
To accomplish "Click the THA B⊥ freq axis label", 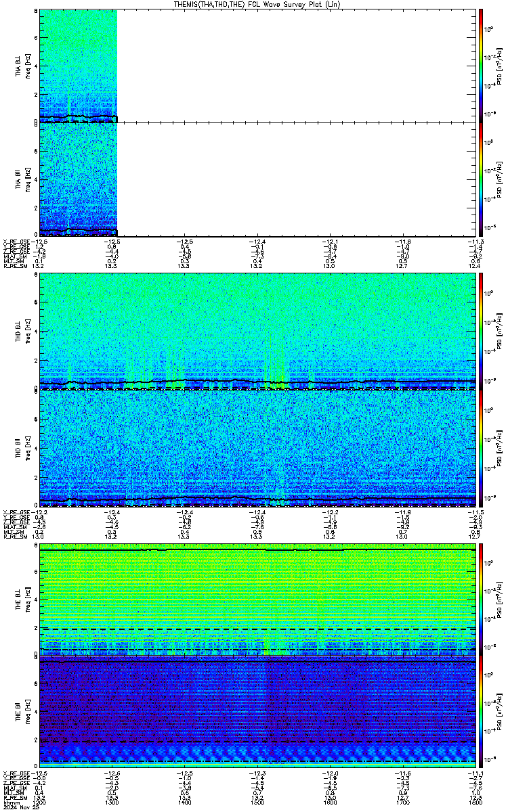I will coord(23,65).
